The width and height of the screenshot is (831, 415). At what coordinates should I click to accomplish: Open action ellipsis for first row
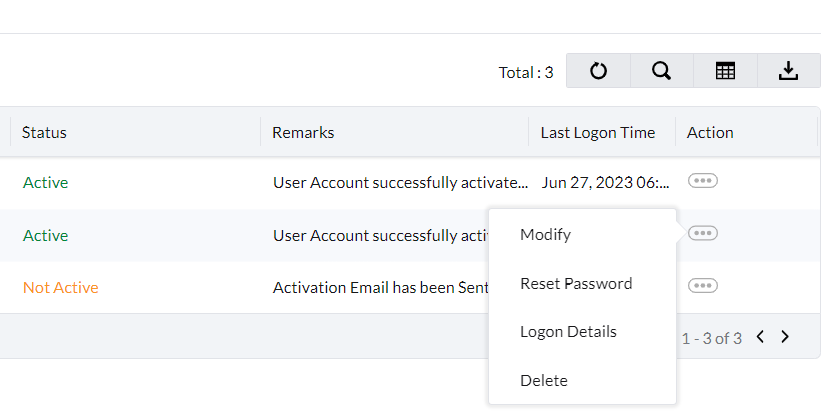703,181
